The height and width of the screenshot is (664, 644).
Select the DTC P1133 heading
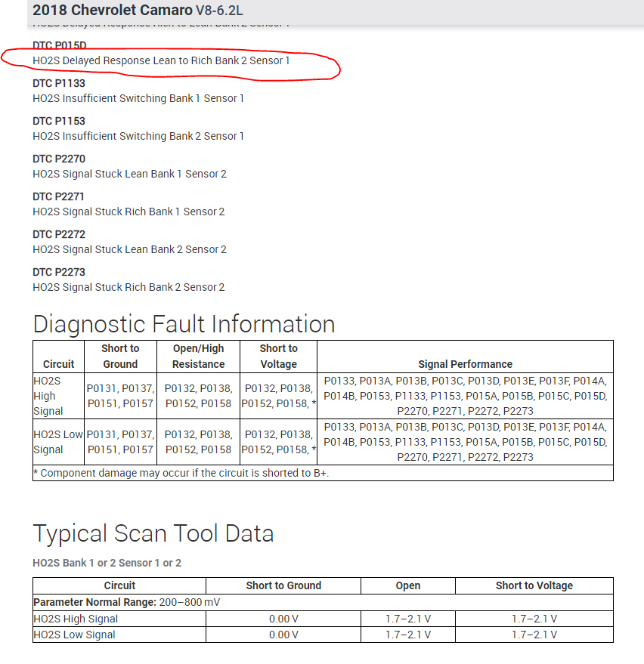click(x=59, y=83)
